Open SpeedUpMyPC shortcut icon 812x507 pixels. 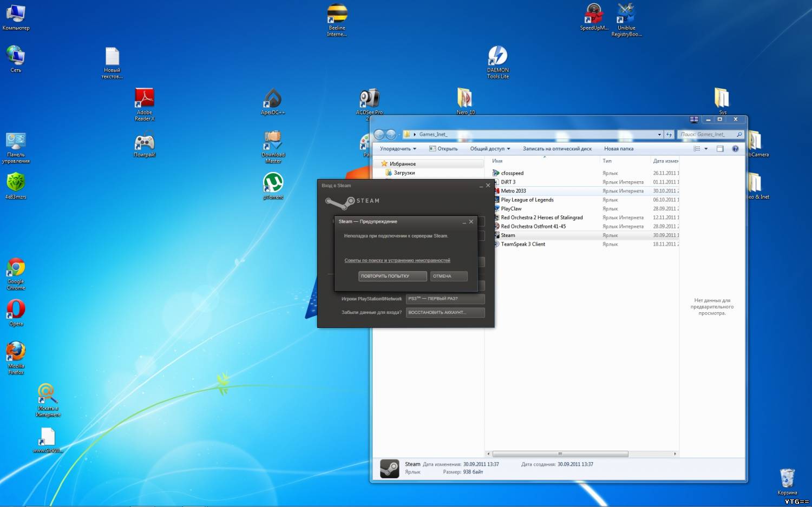click(x=594, y=17)
